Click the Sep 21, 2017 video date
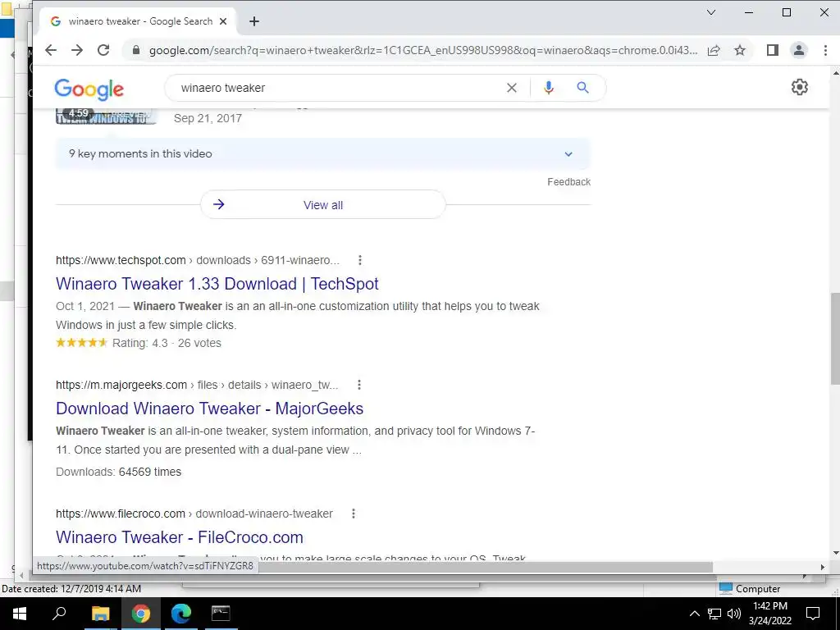The image size is (840, 630). [x=208, y=118]
